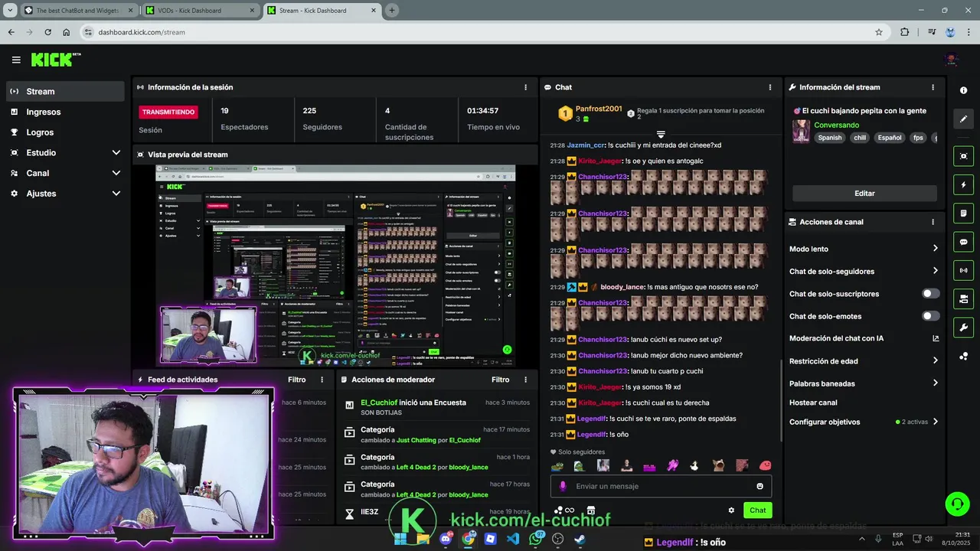
Task: Click the Editar button
Action: click(x=864, y=194)
